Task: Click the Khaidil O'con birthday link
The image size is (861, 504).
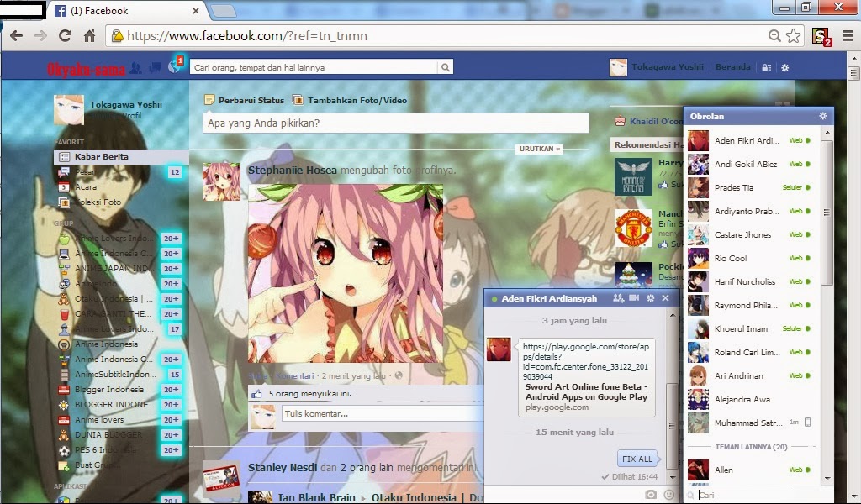Action: pos(656,121)
